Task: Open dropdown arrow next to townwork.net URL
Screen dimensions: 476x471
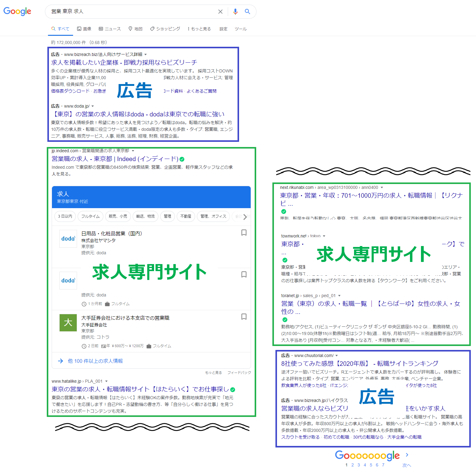Action: 324,236
